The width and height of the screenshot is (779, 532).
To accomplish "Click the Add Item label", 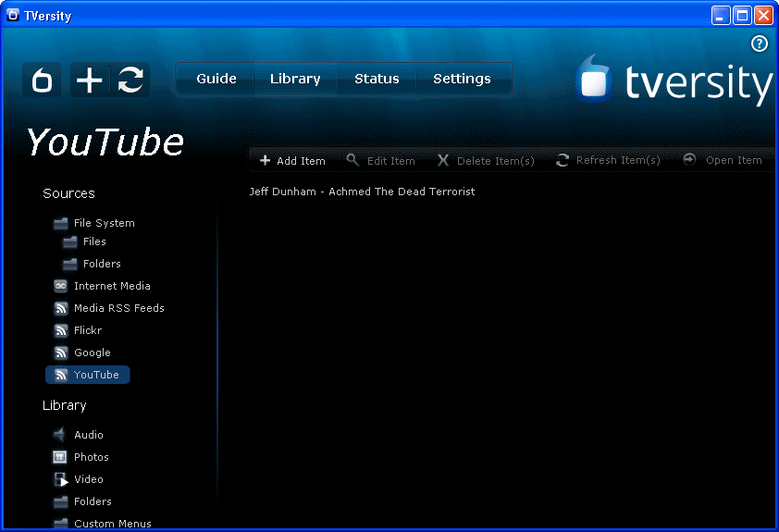I will tap(301, 161).
